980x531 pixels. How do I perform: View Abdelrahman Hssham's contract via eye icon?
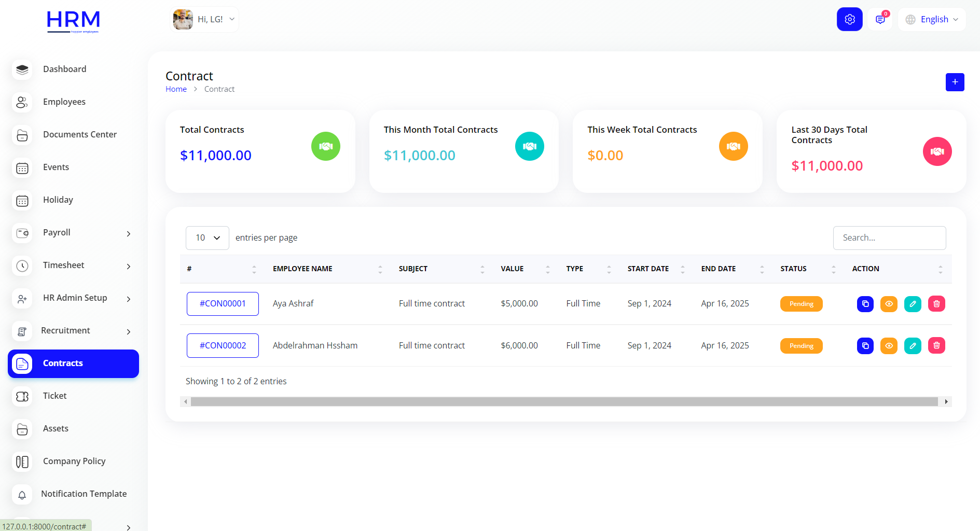pos(889,346)
